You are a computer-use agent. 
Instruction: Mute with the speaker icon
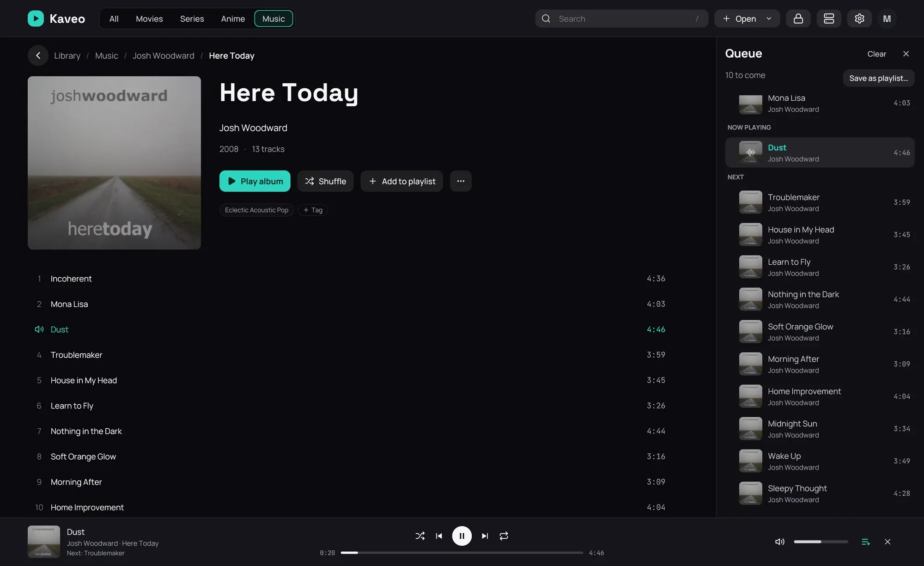780,542
